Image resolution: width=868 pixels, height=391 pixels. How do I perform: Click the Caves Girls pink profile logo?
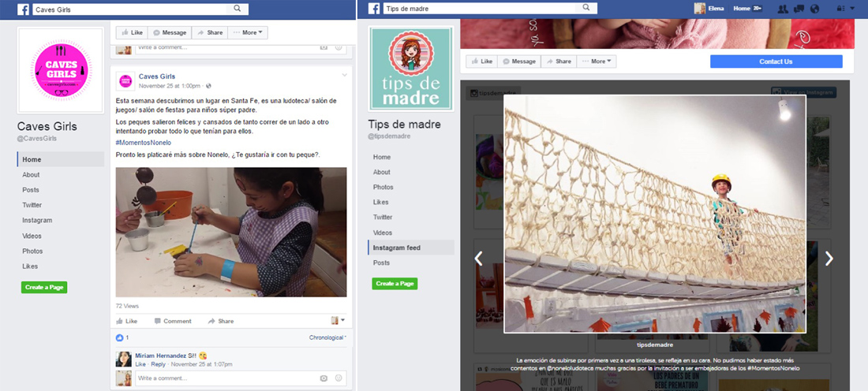pos(61,70)
